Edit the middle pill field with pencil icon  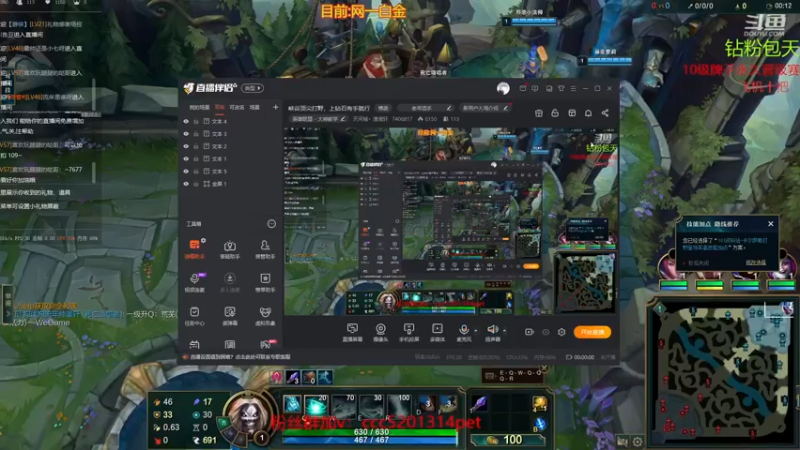[425, 108]
